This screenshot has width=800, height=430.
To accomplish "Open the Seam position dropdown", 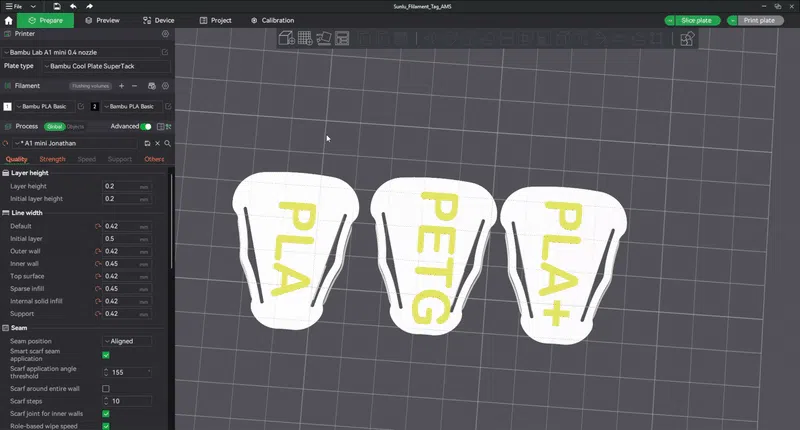I will [127, 341].
